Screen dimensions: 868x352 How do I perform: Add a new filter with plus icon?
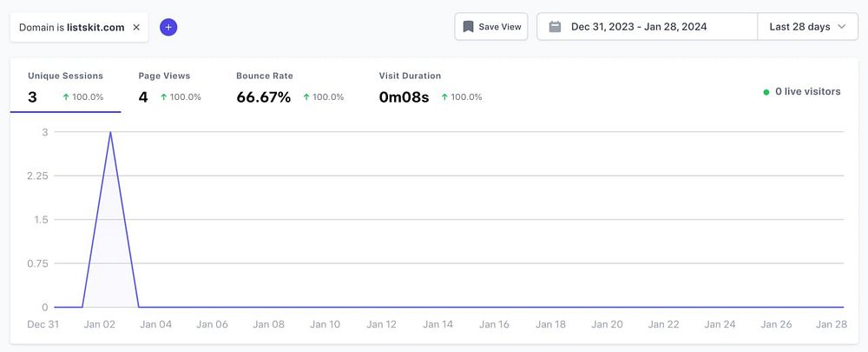click(168, 27)
